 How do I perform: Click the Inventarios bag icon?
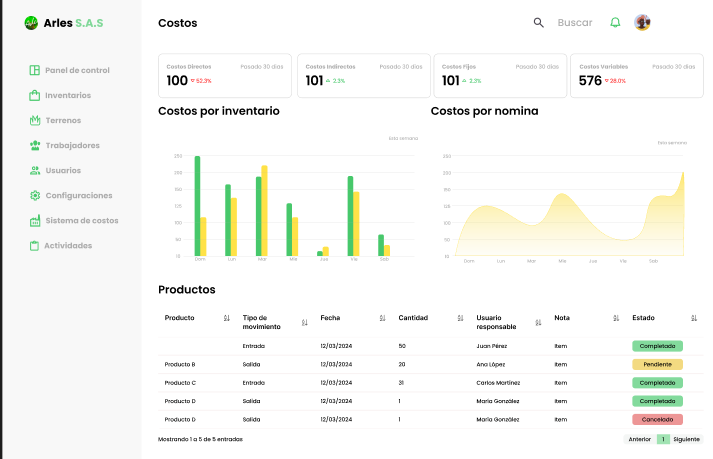(35, 95)
